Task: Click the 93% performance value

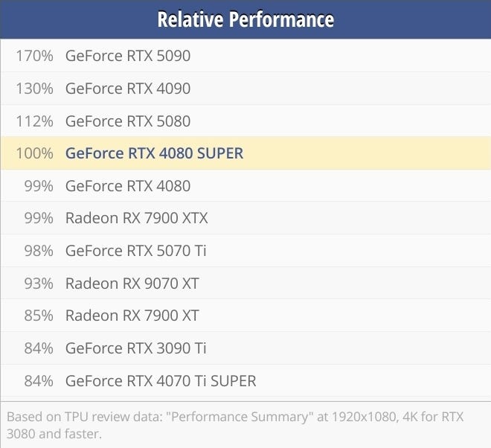Action: pyautogui.click(x=39, y=284)
